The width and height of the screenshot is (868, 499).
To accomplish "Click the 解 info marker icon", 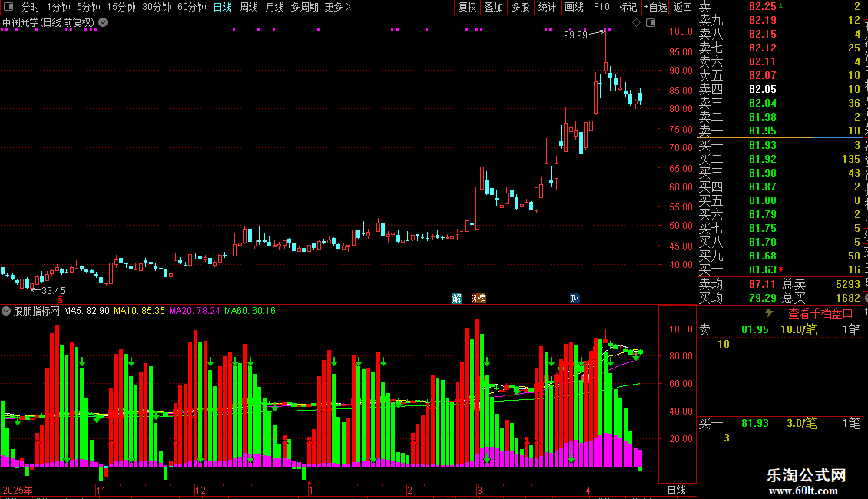I will coord(457,299).
